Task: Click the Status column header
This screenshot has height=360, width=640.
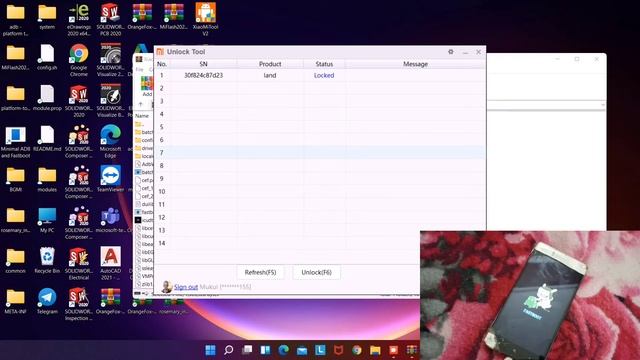Action: pyautogui.click(x=324, y=64)
